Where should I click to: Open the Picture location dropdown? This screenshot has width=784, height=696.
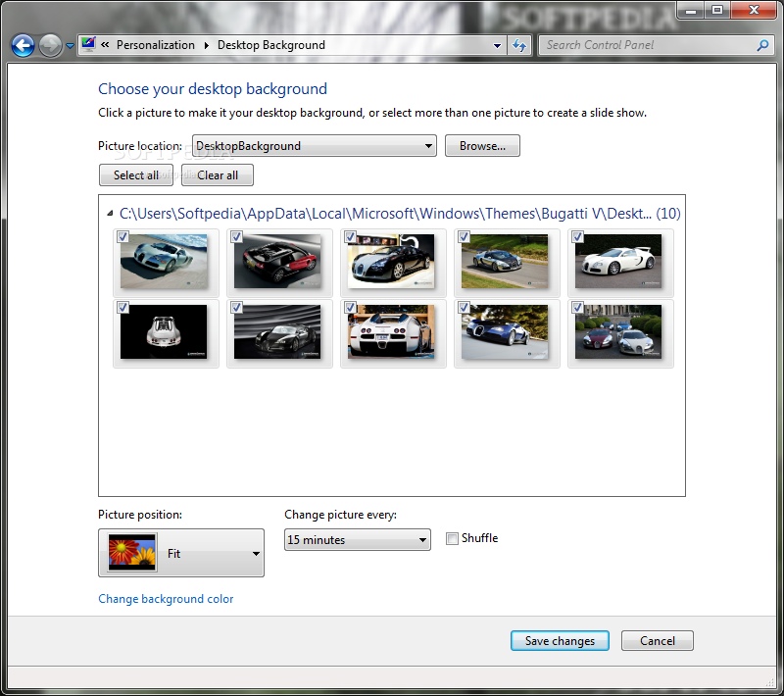pyautogui.click(x=315, y=145)
